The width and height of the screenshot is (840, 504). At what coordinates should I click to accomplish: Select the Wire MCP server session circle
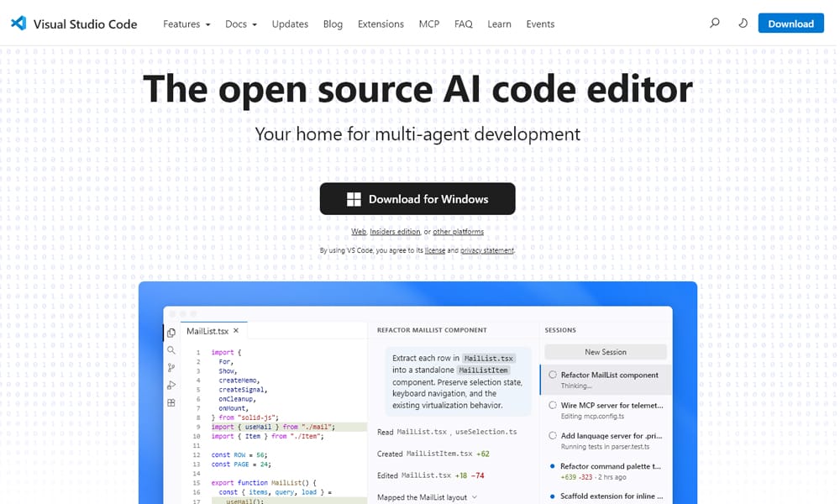(553, 406)
